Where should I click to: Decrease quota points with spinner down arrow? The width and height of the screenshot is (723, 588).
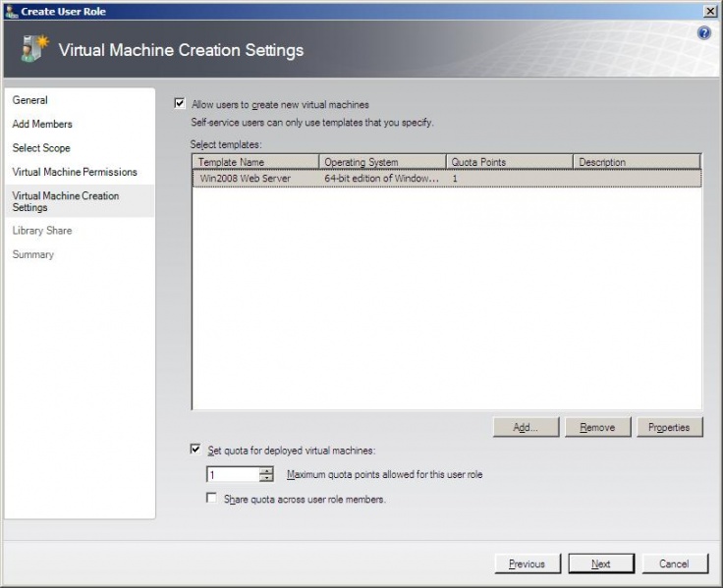click(266, 479)
